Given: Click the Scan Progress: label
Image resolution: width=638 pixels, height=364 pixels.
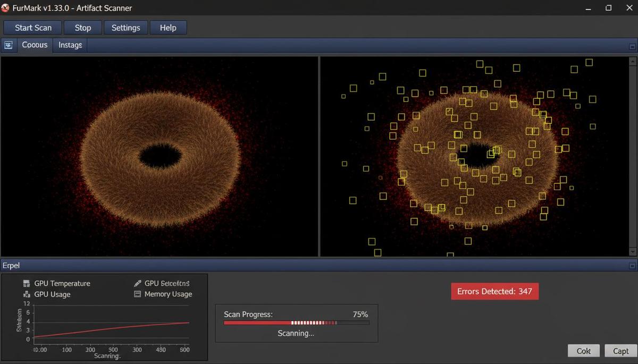Looking at the screenshot, I should 248,314.
